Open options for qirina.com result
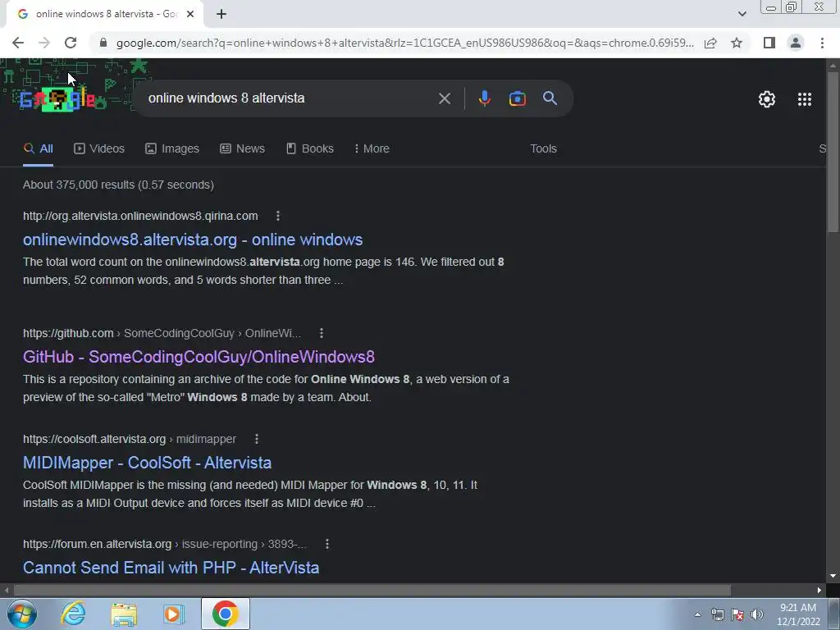Viewport: 840px width, 630px height. [x=277, y=216]
